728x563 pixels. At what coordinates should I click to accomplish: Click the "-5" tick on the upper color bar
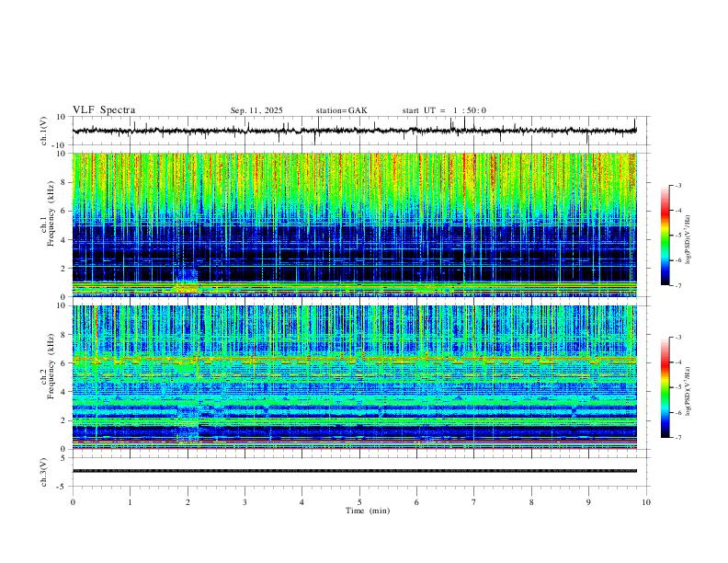point(677,236)
